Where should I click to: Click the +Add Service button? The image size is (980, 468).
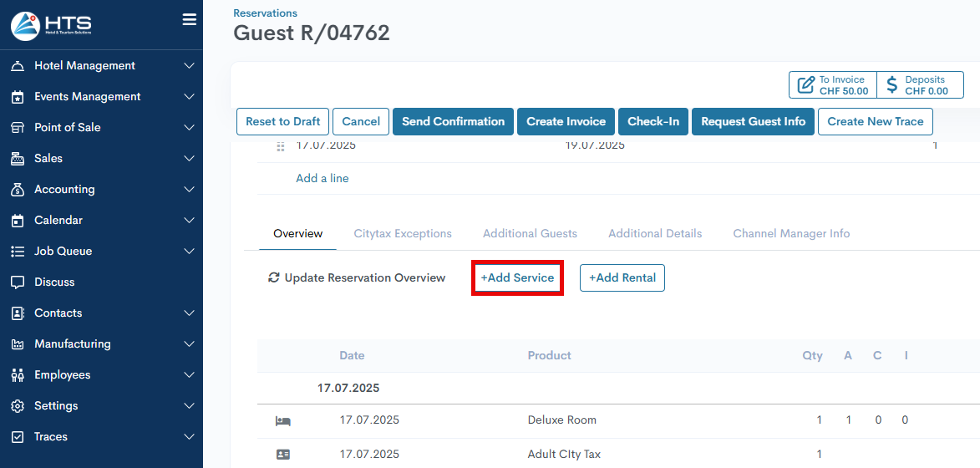[x=517, y=278]
